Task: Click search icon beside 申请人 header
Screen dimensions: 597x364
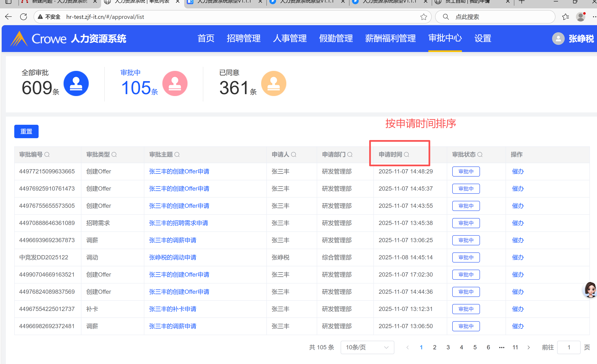Action: tap(294, 155)
